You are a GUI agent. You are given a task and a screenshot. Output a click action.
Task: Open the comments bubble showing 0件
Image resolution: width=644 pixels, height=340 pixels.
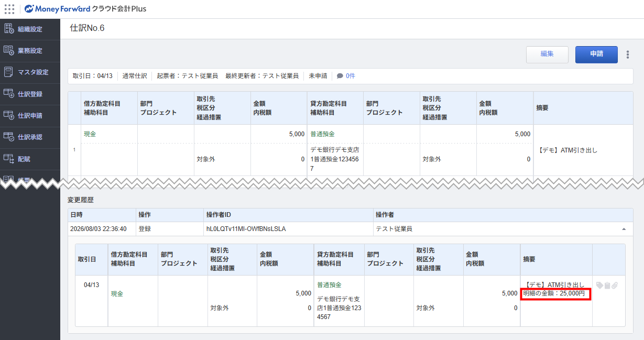click(346, 76)
